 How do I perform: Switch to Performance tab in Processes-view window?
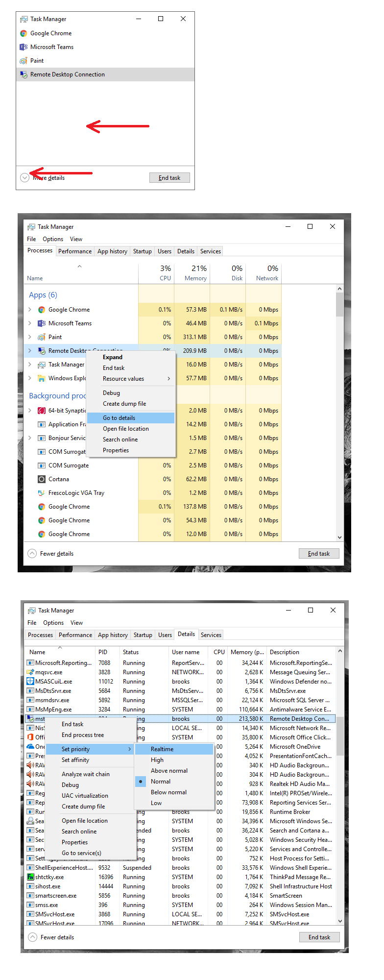pyautogui.click(x=75, y=251)
